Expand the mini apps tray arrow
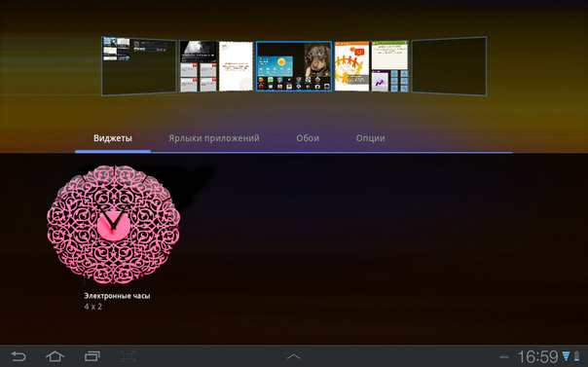 (x=294, y=356)
